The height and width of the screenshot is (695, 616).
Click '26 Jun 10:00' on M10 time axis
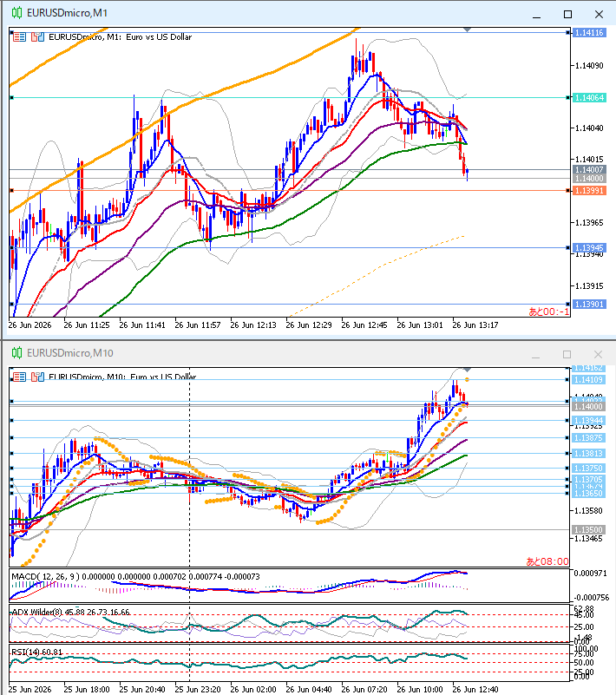click(419, 690)
